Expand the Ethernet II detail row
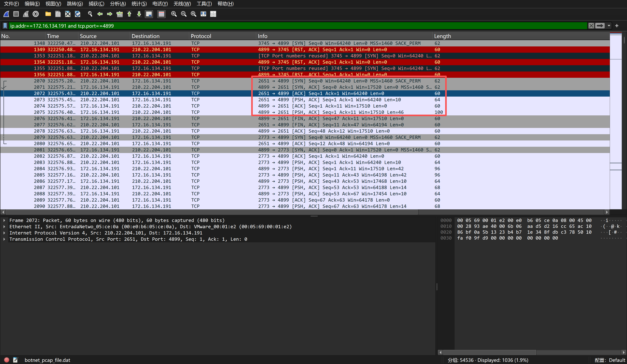 (4, 227)
